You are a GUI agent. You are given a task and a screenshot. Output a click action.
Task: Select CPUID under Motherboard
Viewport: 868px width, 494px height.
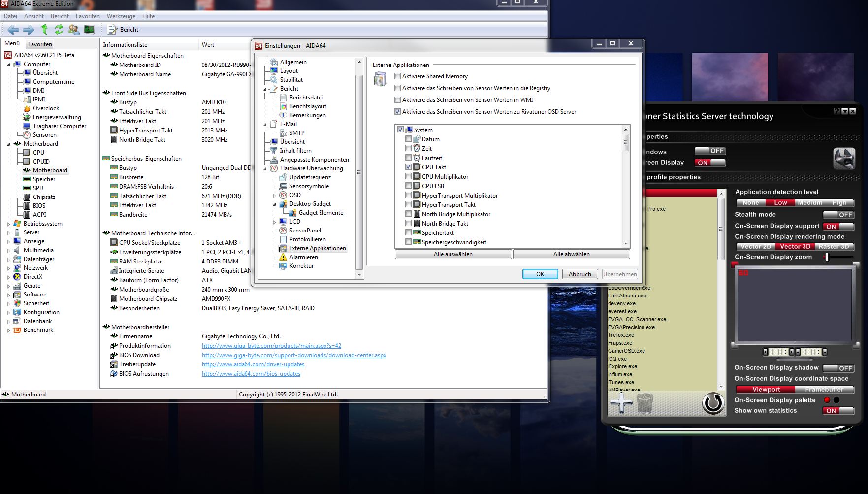coord(41,162)
